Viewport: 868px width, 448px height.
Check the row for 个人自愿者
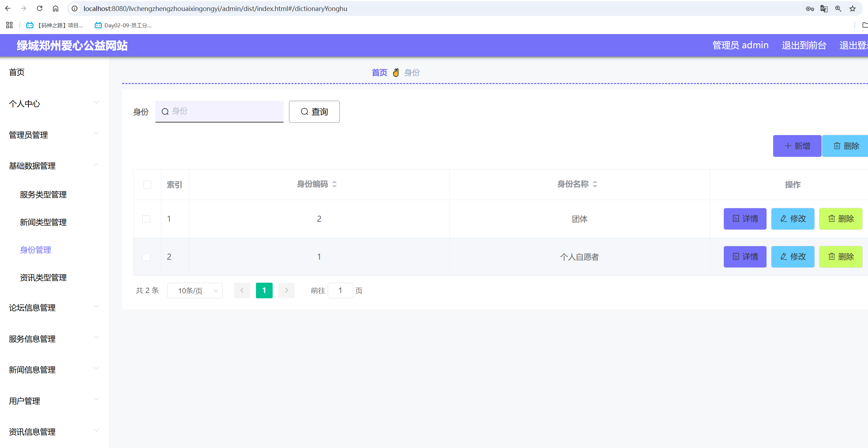[146, 257]
